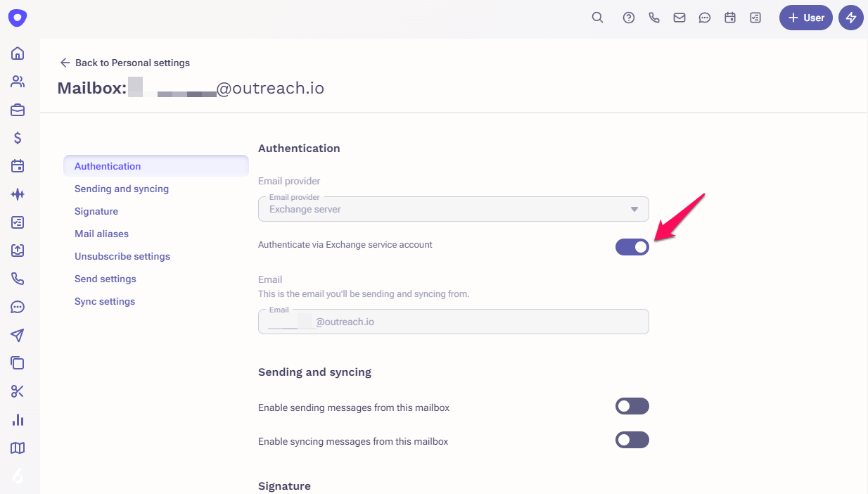Click the + User button
This screenshot has width=868, height=494.
pyautogui.click(x=806, y=18)
